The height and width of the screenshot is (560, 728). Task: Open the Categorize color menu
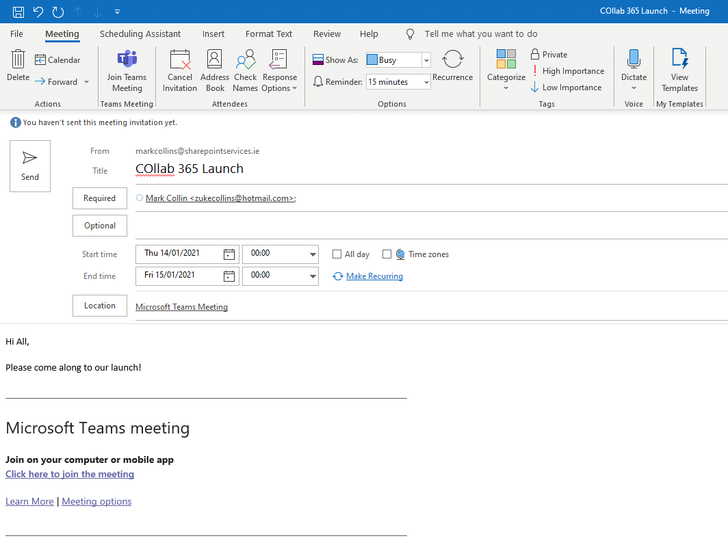point(506,70)
